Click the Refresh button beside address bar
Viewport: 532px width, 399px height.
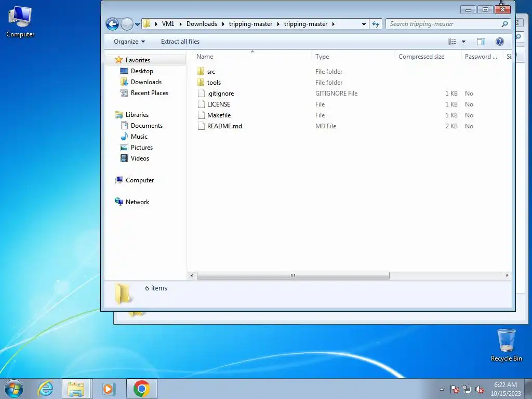(376, 24)
